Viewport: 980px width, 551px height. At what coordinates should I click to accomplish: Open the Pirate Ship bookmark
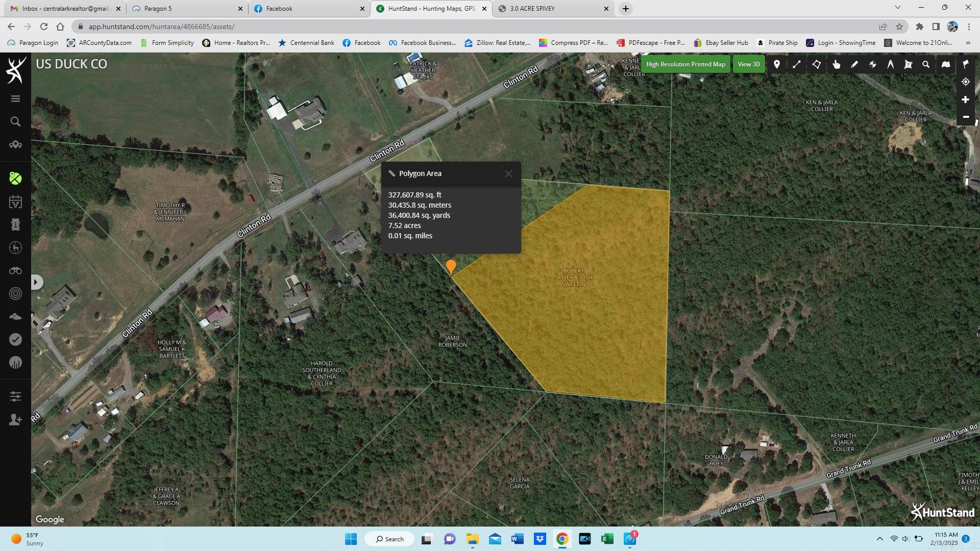(777, 43)
